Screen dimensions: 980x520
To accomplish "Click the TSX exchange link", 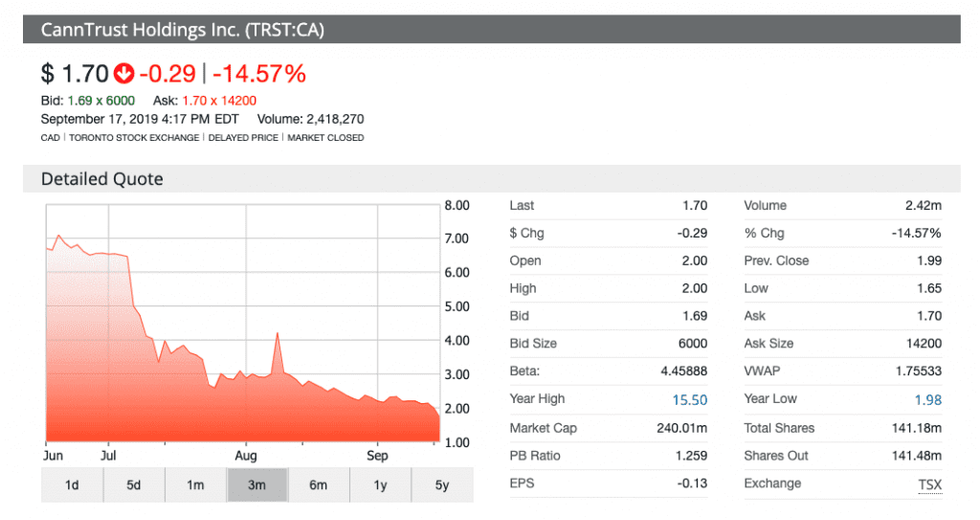I will (930, 484).
